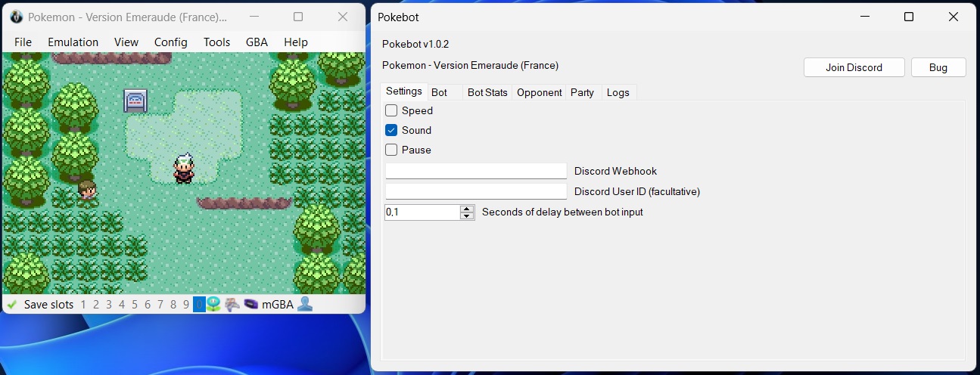Viewport: 980px width, 375px height.
Task: Click the blue user silhouette icon
Action: [305, 304]
